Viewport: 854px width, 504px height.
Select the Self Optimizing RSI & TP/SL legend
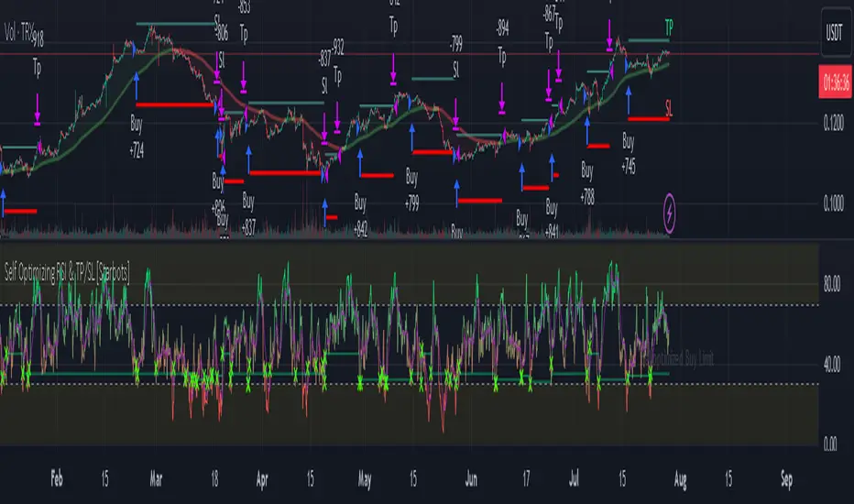(67, 272)
